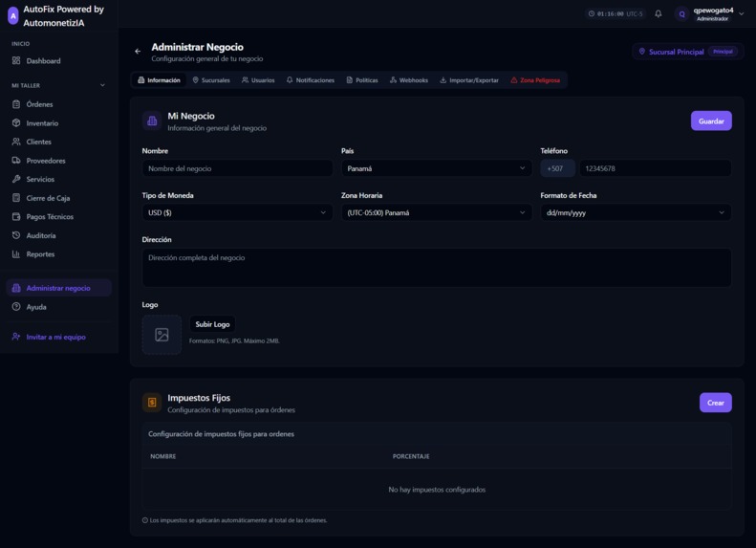Click the NOMBRE column header
Image resolution: width=756 pixels, height=548 pixels.
point(163,456)
